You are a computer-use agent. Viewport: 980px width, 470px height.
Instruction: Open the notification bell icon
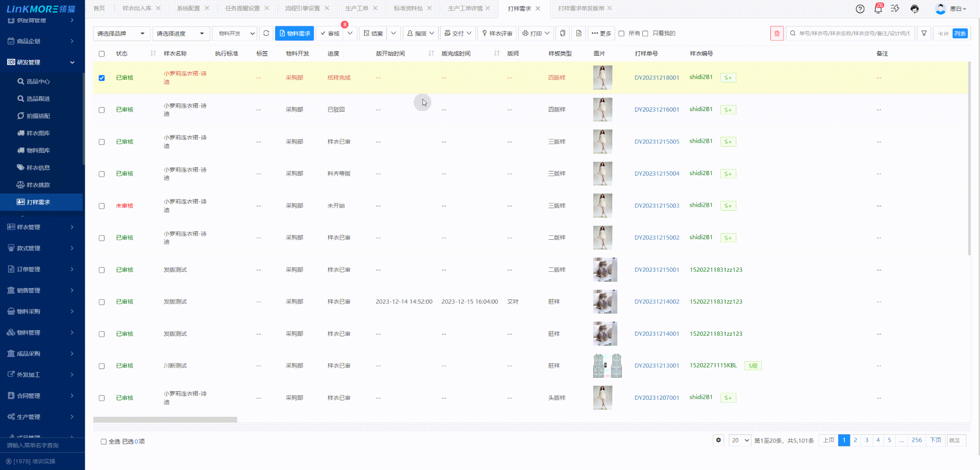(878, 9)
